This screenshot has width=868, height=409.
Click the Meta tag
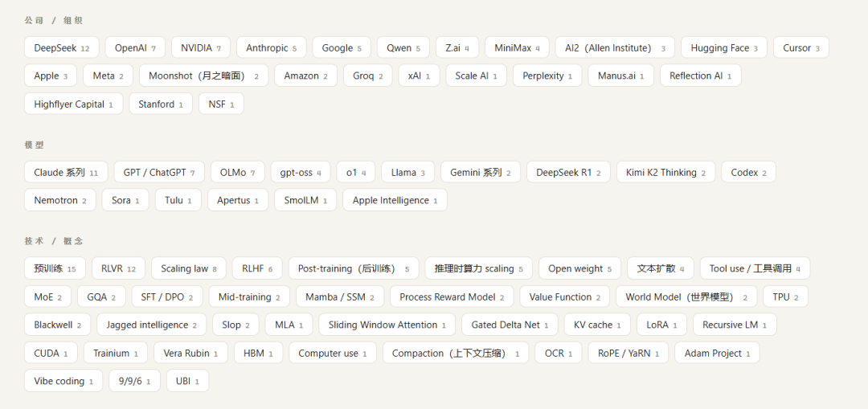click(108, 76)
